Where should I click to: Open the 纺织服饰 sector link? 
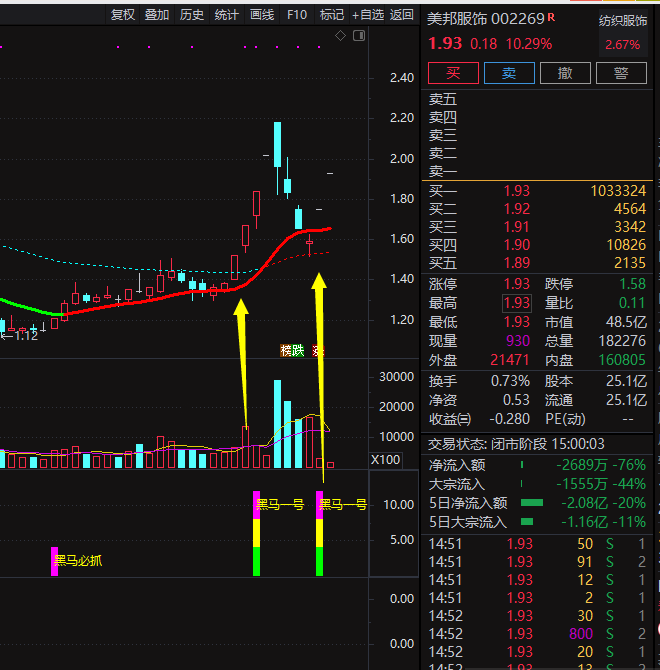pyautogui.click(x=623, y=21)
